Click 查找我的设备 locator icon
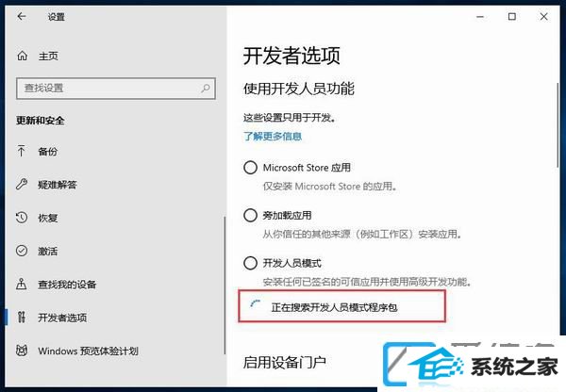566x392 pixels. [x=22, y=285]
